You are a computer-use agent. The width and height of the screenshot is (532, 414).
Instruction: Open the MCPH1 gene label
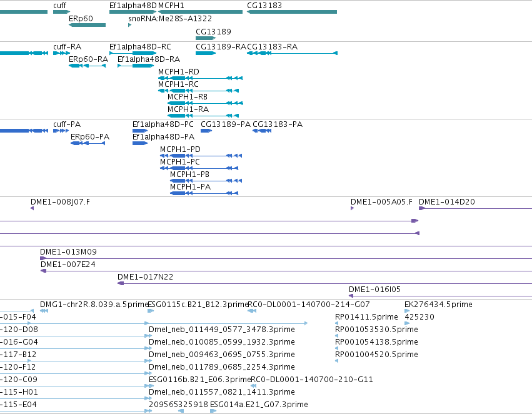pyautogui.click(x=171, y=6)
